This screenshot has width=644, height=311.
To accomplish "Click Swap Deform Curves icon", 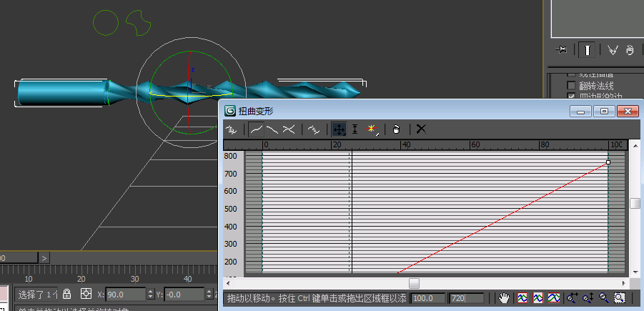I will click(314, 129).
